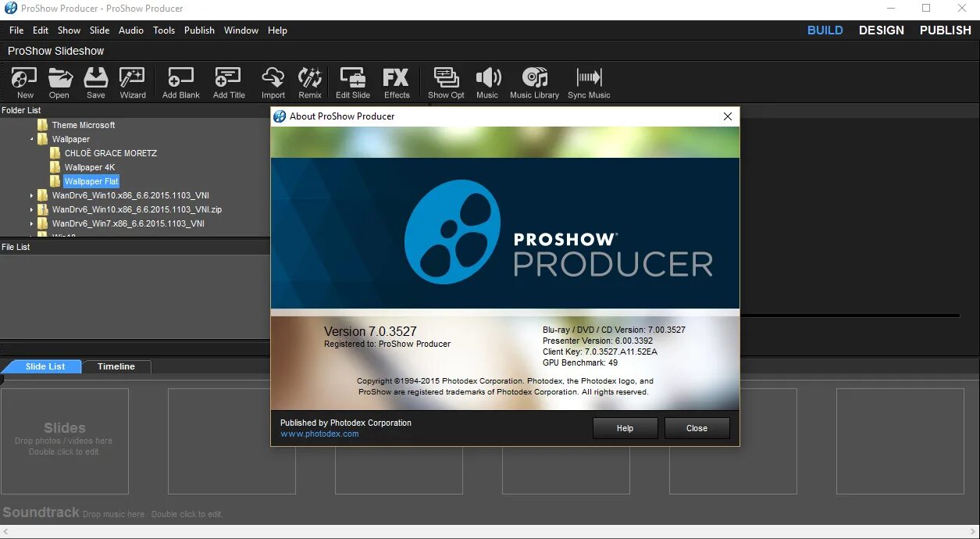Add a blank slide
980x539 pixels.
pyautogui.click(x=181, y=83)
